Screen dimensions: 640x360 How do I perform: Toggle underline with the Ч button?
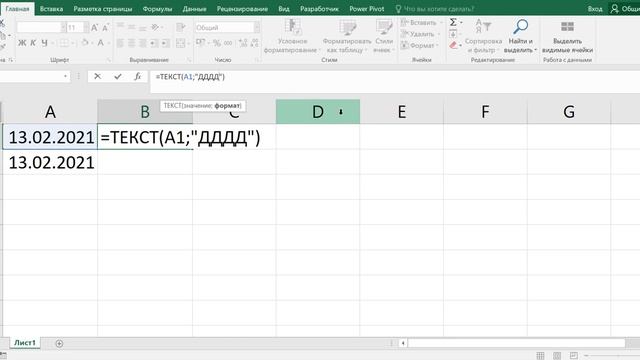coord(44,43)
